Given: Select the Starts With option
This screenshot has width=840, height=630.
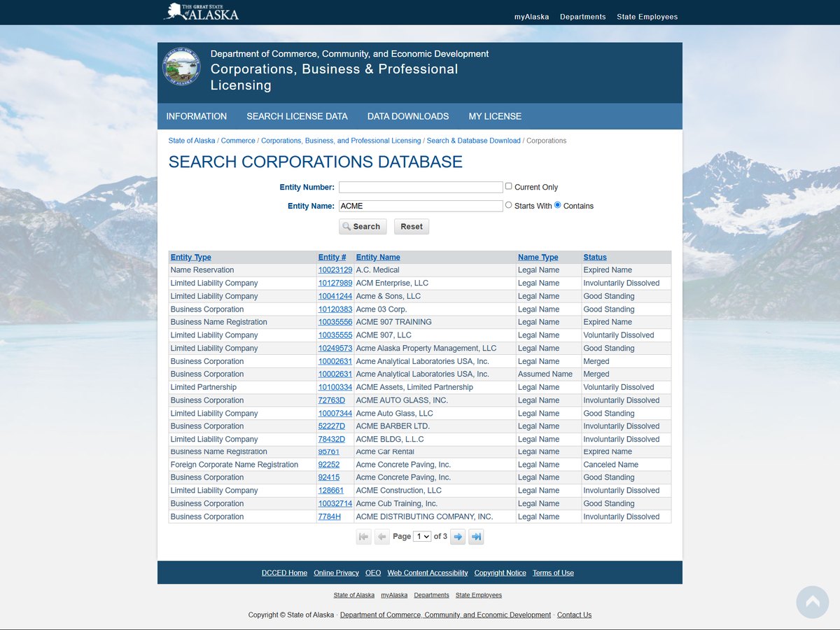Looking at the screenshot, I should coord(509,205).
